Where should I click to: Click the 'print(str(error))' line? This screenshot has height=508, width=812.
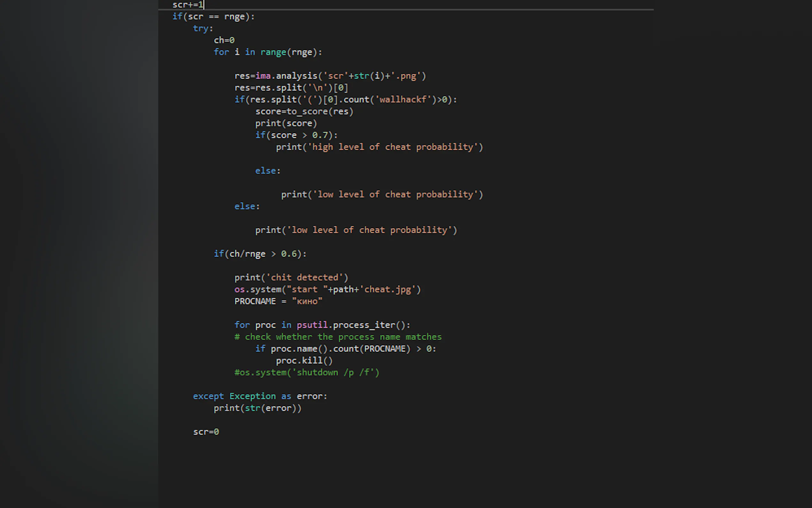click(258, 408)
